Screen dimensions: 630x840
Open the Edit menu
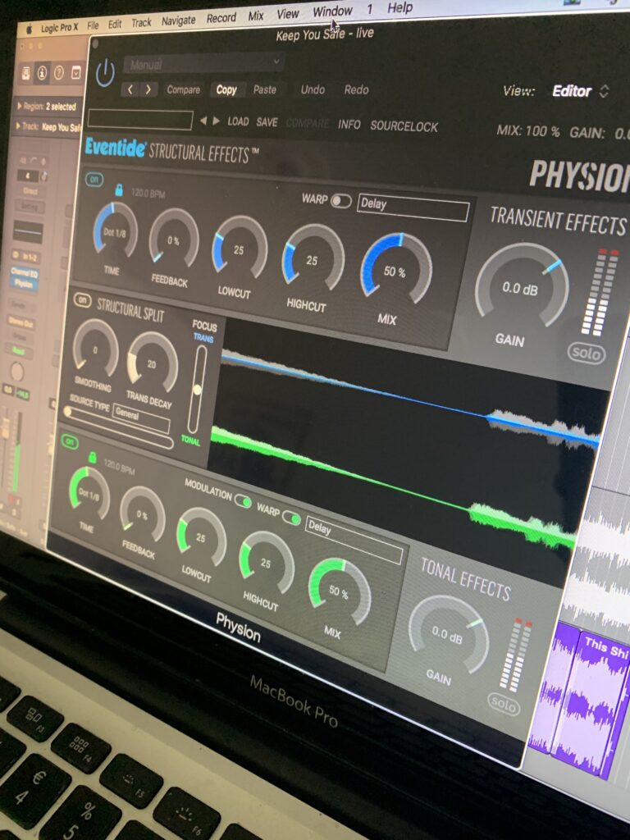[115, 24]
